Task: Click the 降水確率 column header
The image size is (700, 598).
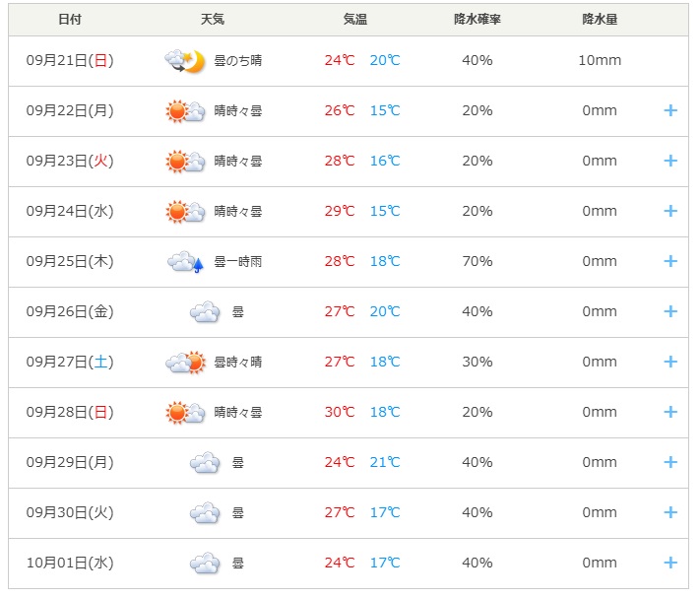Action: (x=477, y=20)
